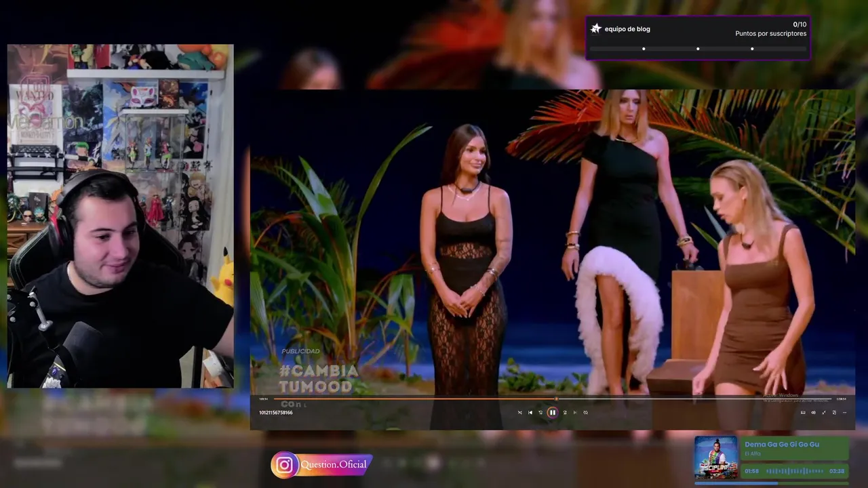Click 'Puntos por suscriptores' label
Viewport: 868px width, 488px height.
point(771,33)
